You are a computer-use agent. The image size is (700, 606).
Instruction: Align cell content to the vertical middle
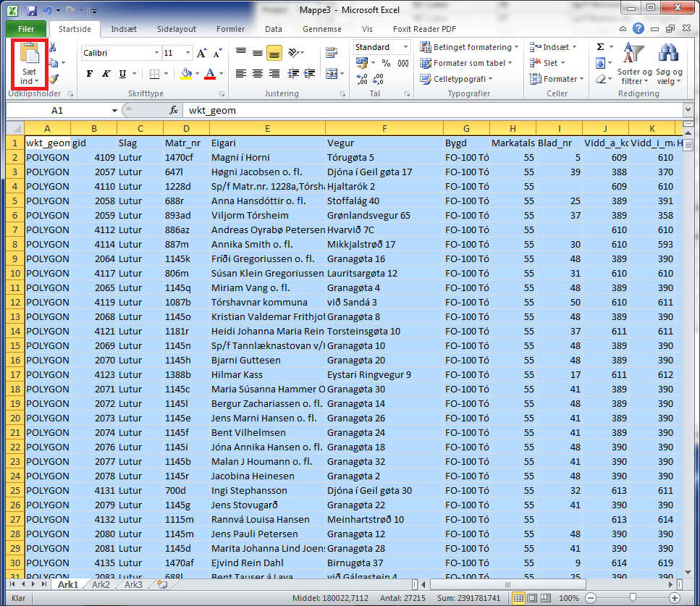(258, 53)
